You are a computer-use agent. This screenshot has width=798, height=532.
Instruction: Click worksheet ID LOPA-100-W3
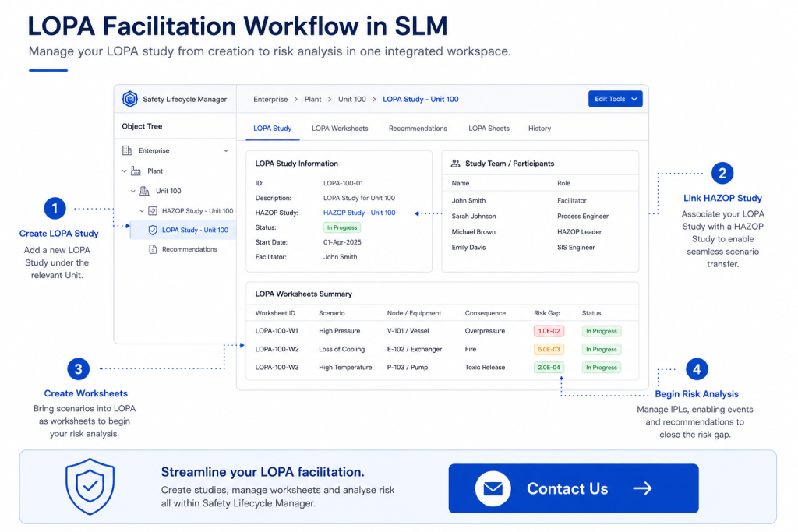(277, 367)
